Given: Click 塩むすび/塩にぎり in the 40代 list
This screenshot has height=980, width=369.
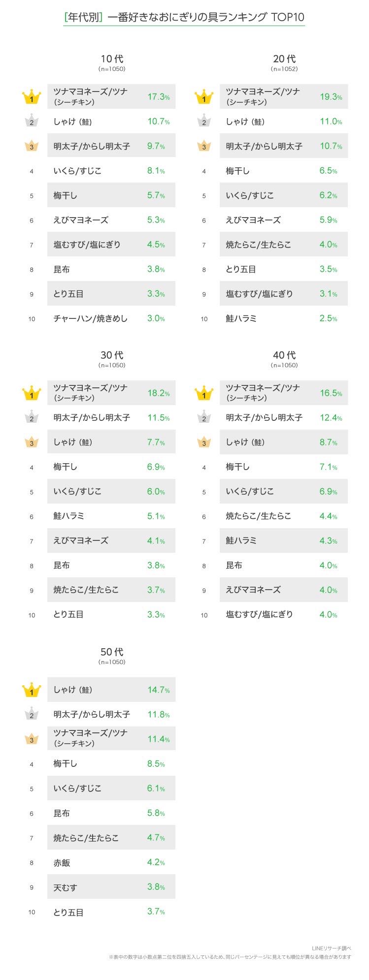Looking at the screenshot, I should click(x=259, y=614).
